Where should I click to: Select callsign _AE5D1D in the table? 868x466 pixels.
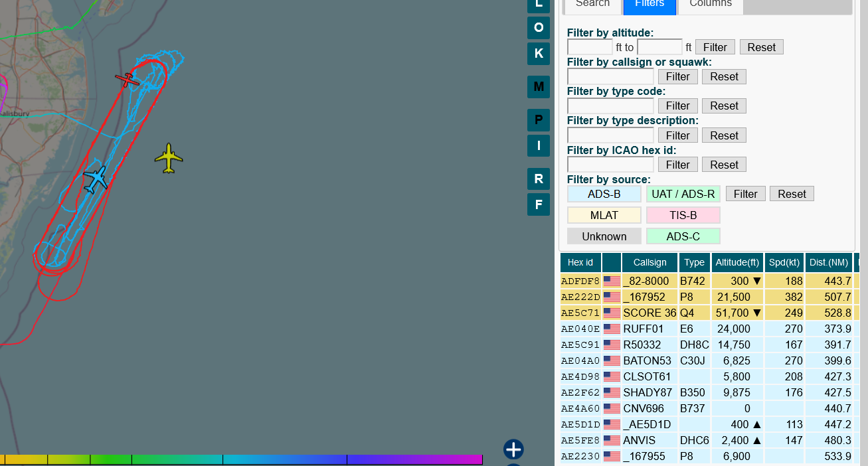[647, 424]
